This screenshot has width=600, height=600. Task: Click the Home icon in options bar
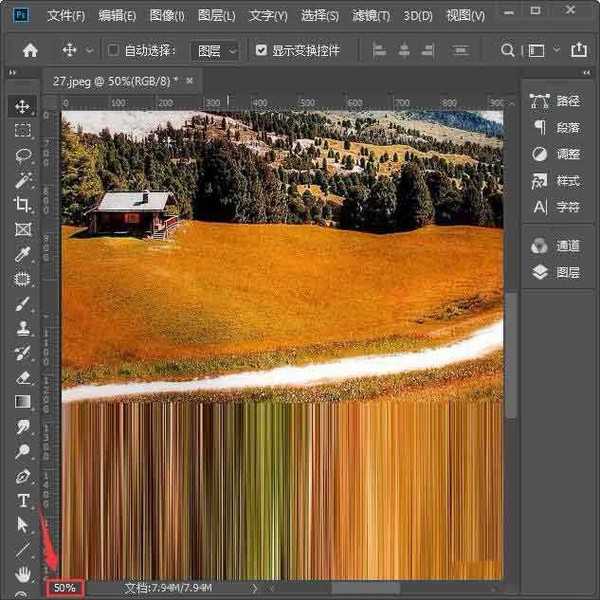30,50
